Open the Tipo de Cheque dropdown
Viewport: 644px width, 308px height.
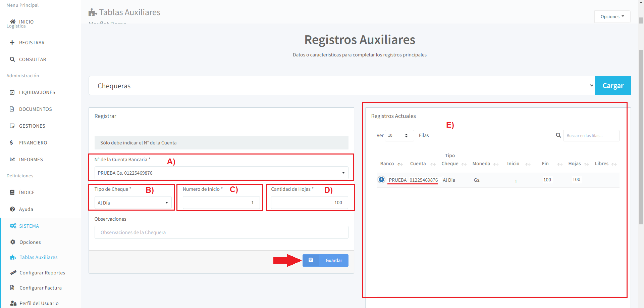tap(133, 203)
